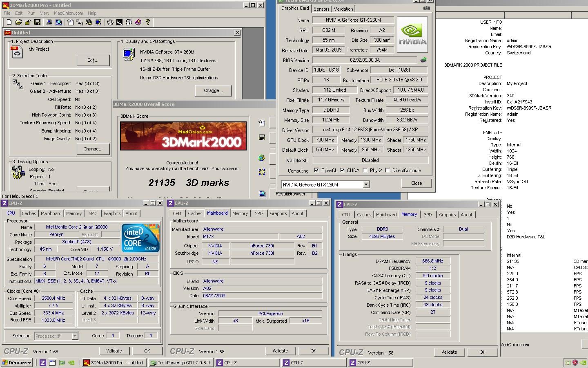Viewport: 588px width, 368px height.
Task: Click the Edit... button in Project Description
Action: coord(93,60)
